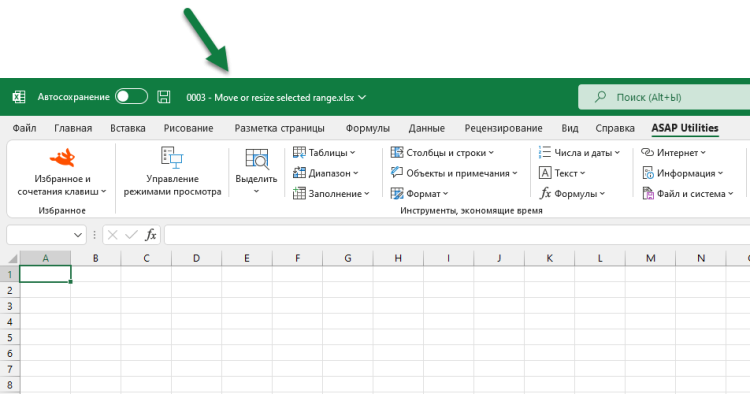Click the Текст letter A icon
The width and height of the screenshot is (750, 394).
(x=545, y=173)
